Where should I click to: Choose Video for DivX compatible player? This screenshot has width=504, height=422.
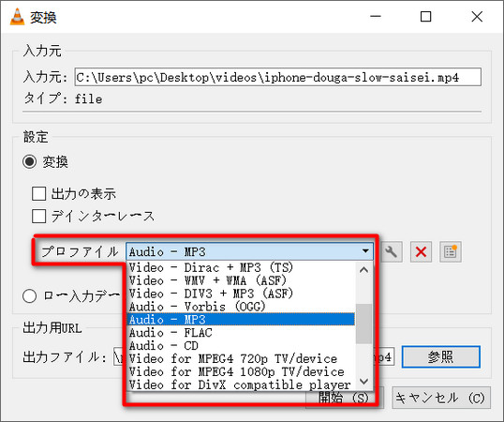(x=241, y=384)
